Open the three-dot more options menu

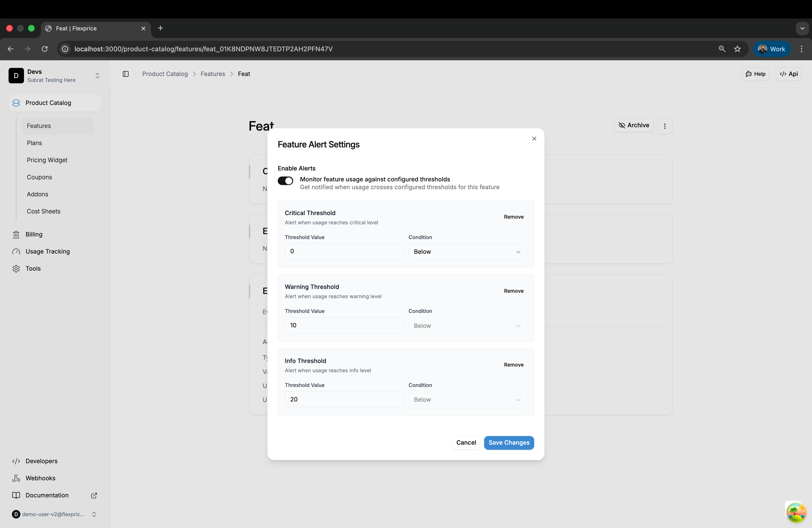665,126
